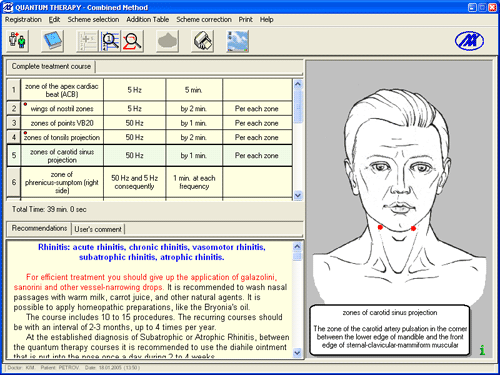Click 'zone of the apex cardiac beat' cell
500x375 pixels.
tap(62, 90)
